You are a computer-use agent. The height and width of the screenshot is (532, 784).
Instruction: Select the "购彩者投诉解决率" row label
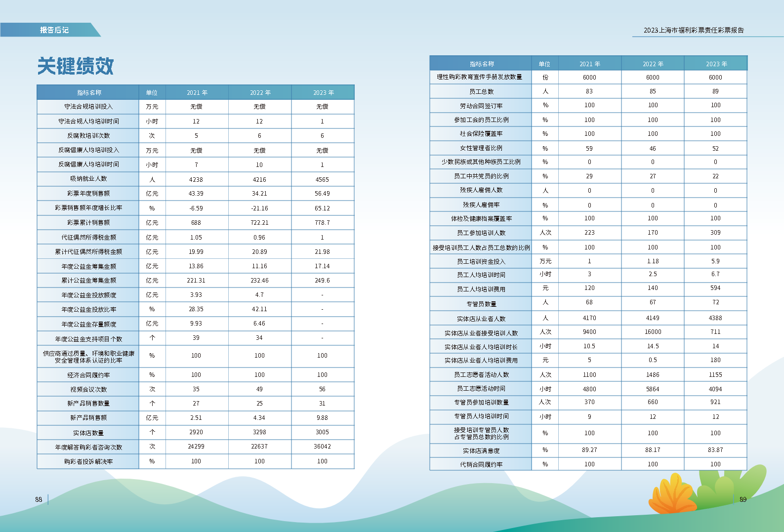(x=88, y=462)
